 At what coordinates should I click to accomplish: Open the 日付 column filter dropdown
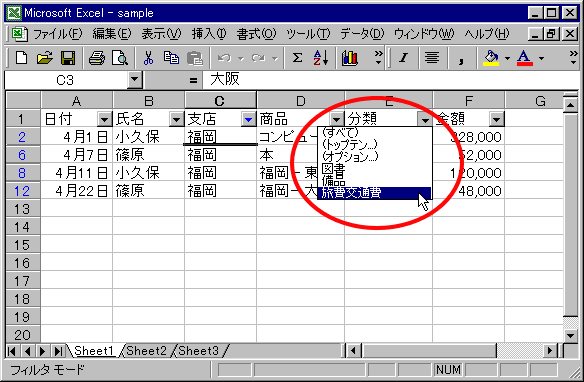(x=105, y=120)
